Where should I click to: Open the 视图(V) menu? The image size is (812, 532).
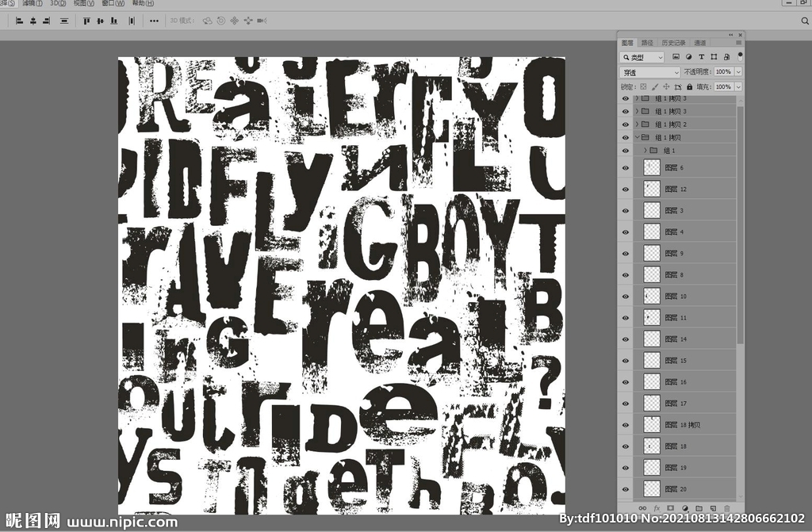coord(84,3)
